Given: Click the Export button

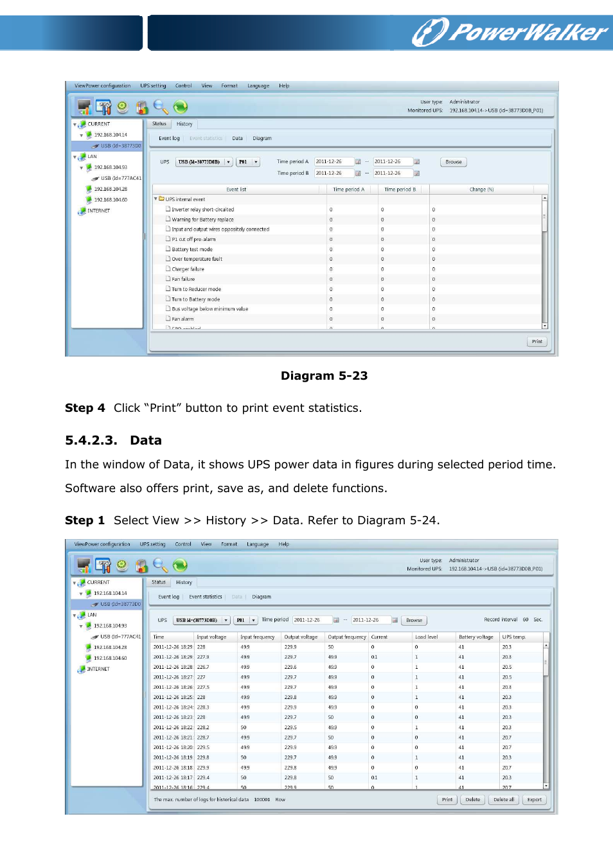Looking at the screenshot, I should click(x=535, y=800).
